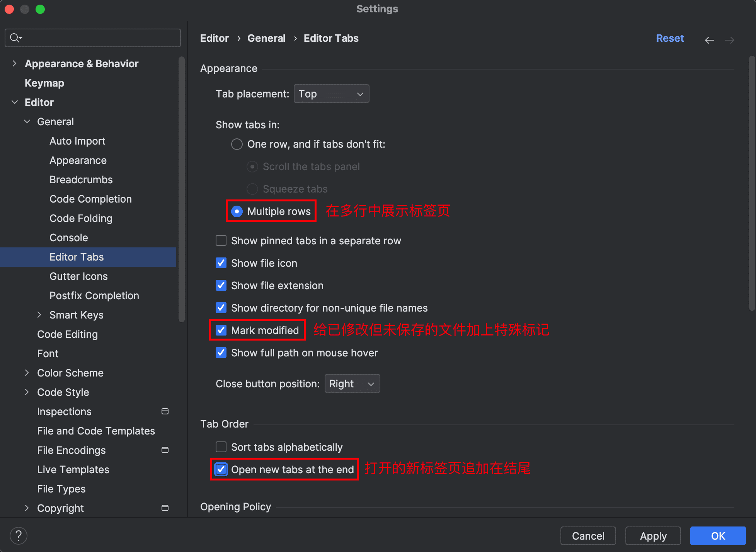Viewport: 756px width, 552px height.
Task: Click the right pane vertical scrollbar
Action: pos(752,183)
